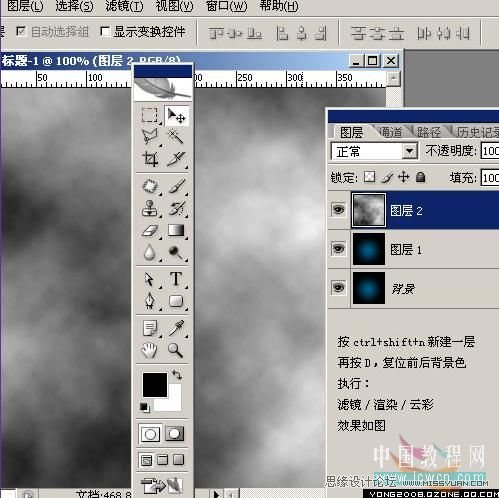Toggle lock position icon
This screenshot has width=499, height=498.
click(x=404, y=177)
